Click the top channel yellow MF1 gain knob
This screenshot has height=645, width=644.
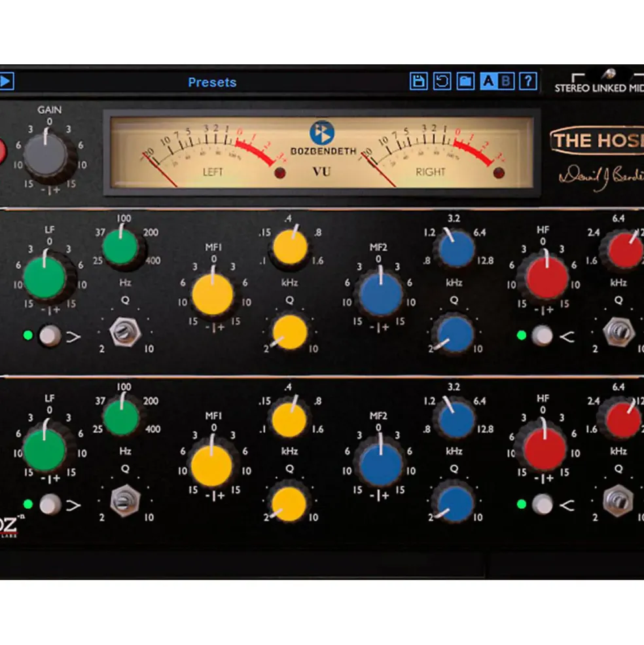(x=213, y=294)
